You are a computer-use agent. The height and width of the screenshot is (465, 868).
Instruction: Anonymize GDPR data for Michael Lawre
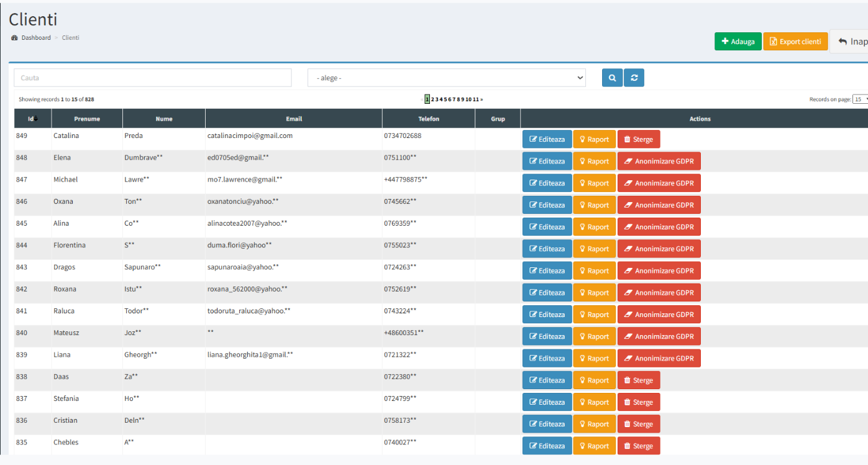pyautogui.click(x=659, y=183)
